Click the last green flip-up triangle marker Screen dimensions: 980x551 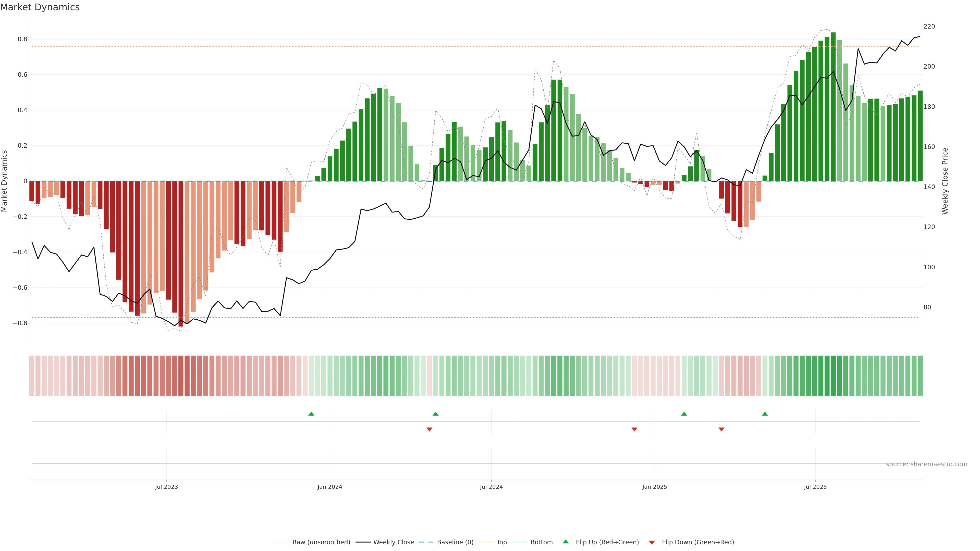765,414
